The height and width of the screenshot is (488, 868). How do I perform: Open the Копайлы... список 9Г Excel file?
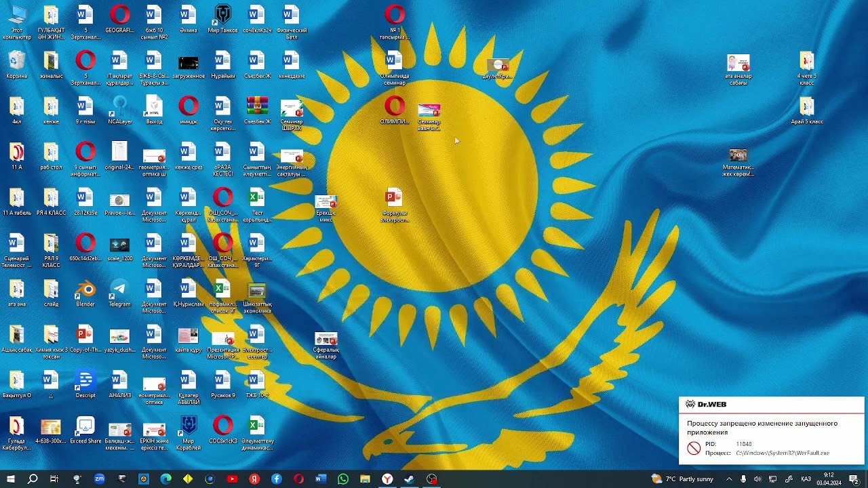pyautogui.click(x=222, y=297)
